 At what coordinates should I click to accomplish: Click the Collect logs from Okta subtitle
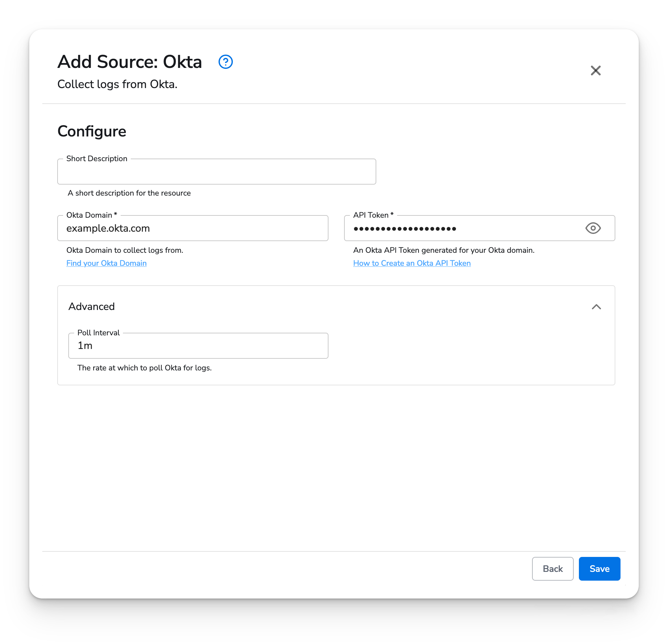pos(118,84)
